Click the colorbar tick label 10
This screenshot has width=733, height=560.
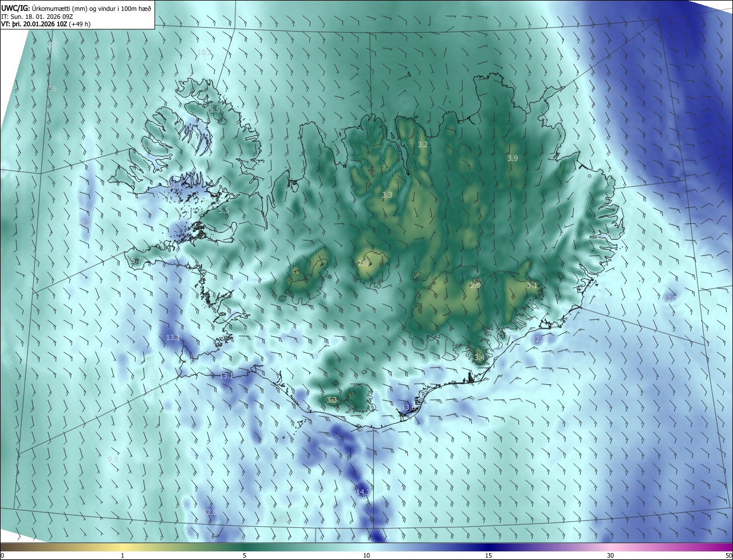pyautogui.click(x=366, y=555)
